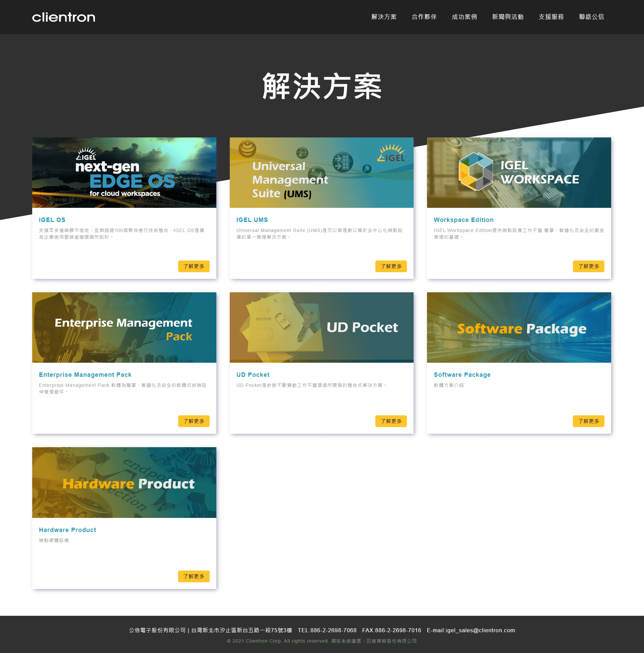Open the Enterprise Management Pack banner image
644x653 pixels.
[x=124, y=328]
